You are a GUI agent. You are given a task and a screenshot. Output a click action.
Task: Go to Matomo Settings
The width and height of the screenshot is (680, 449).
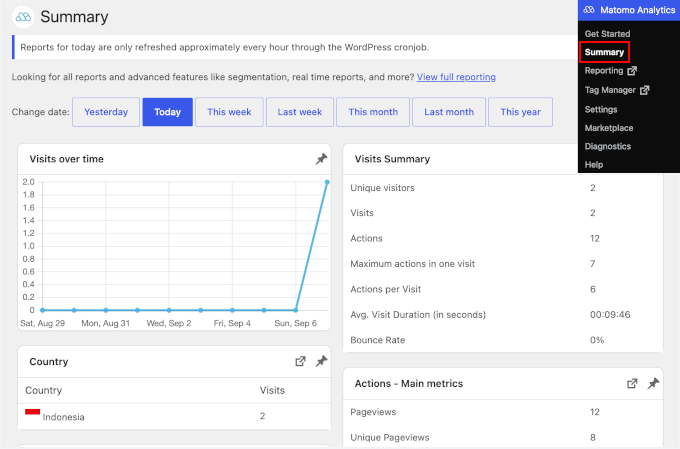click(601, 109)
